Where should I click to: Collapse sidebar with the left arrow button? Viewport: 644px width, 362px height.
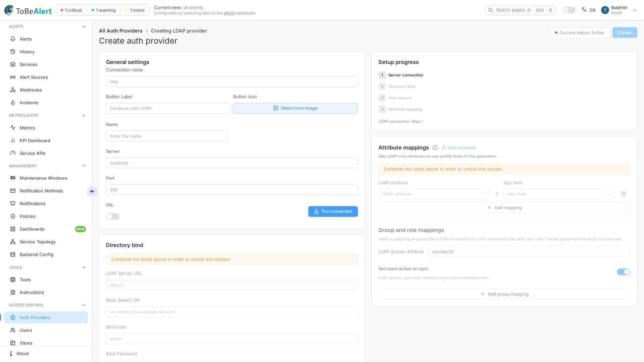92,191
